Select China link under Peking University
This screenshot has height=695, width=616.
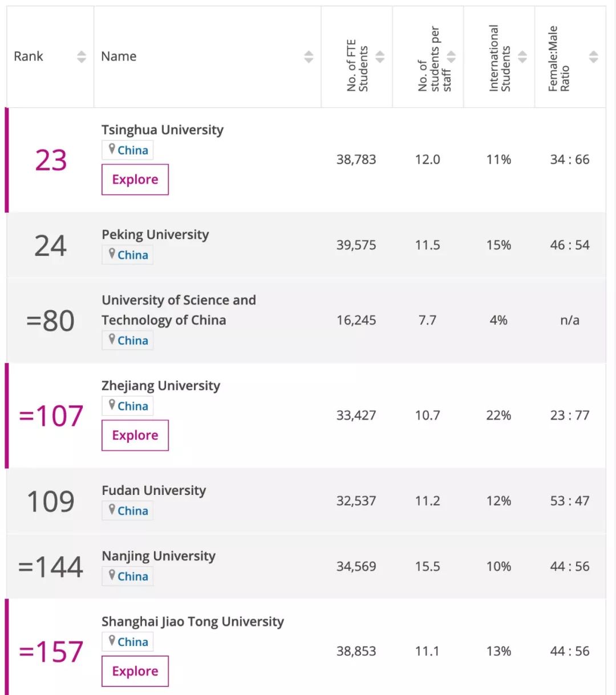(x=133, y=255)
